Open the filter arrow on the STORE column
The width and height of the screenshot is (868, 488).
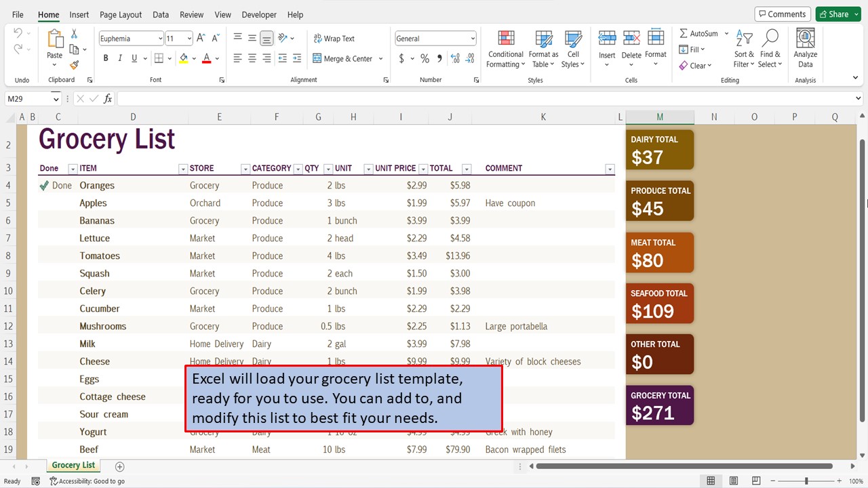click(x=245, y=168)
